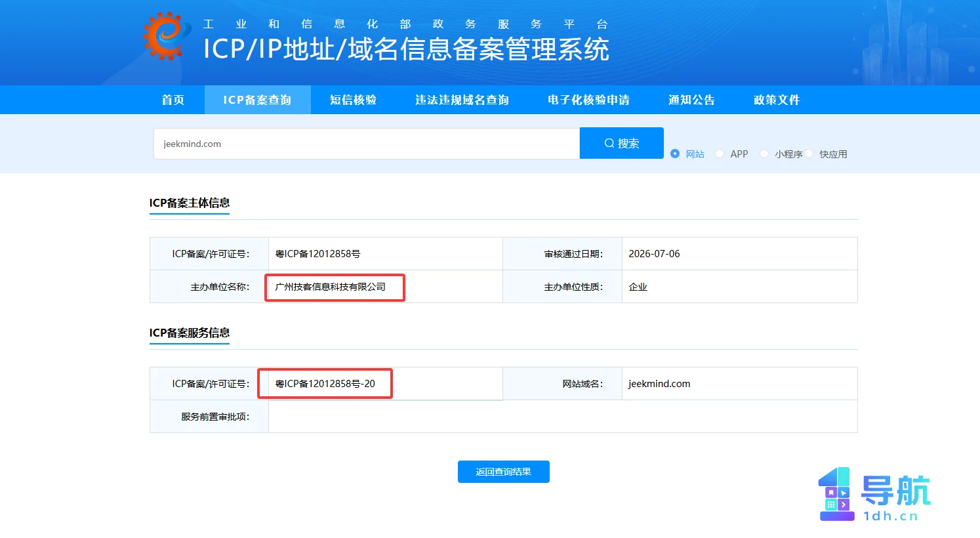
Task: Click the 主办单位名称 label
Action: pyautogui.click(x=220, y=287)
